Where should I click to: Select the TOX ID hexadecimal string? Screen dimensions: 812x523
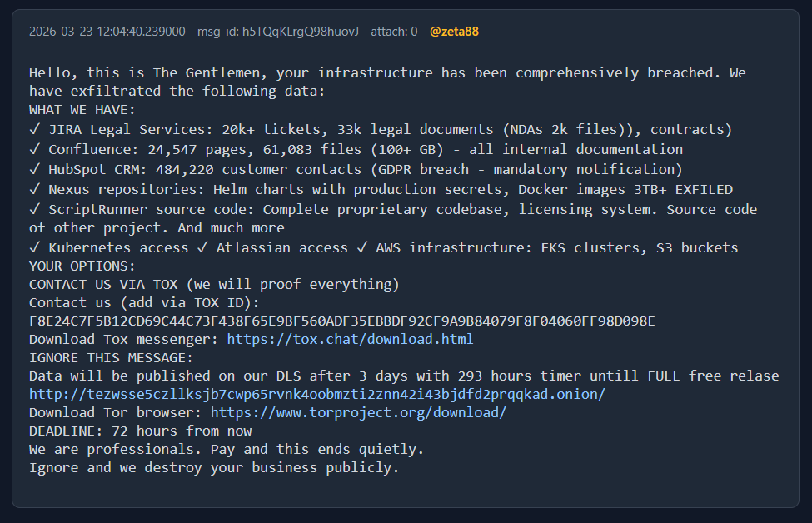(342, 321)
